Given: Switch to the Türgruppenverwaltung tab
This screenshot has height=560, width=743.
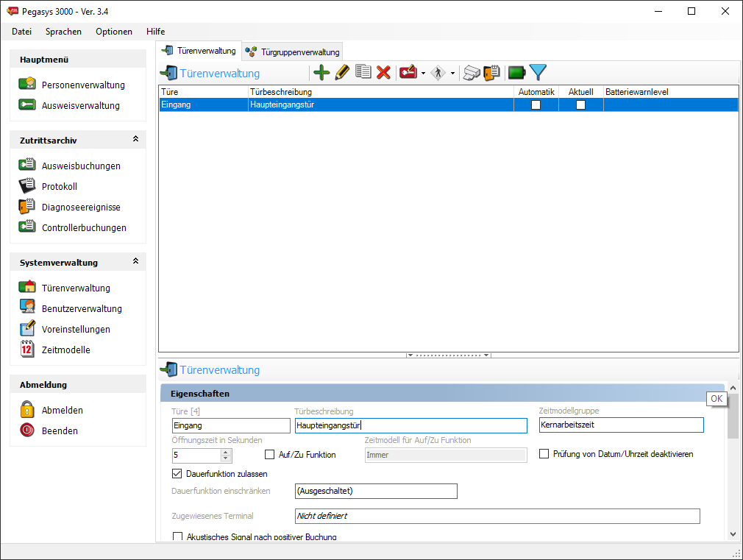Looking at the screenshot, I should tap(293, 51).
